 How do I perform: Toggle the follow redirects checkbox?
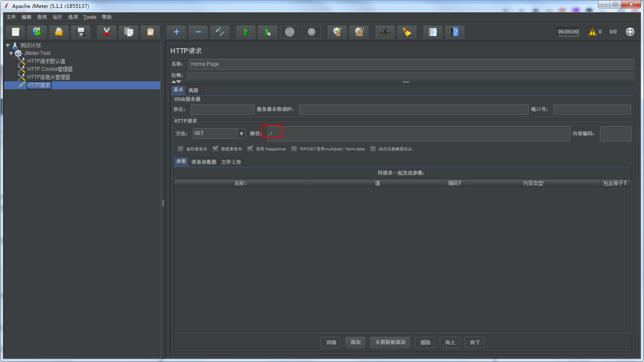216,149
